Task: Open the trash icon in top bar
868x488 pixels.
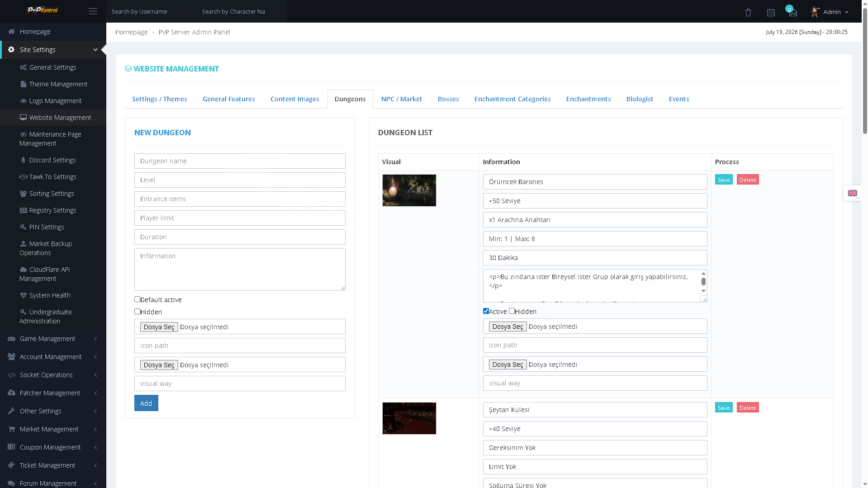Action: (748, 12)
